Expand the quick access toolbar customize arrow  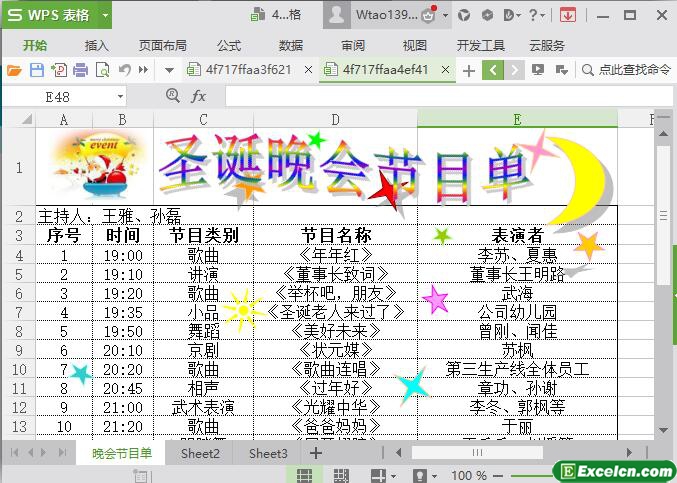[170, 70]
